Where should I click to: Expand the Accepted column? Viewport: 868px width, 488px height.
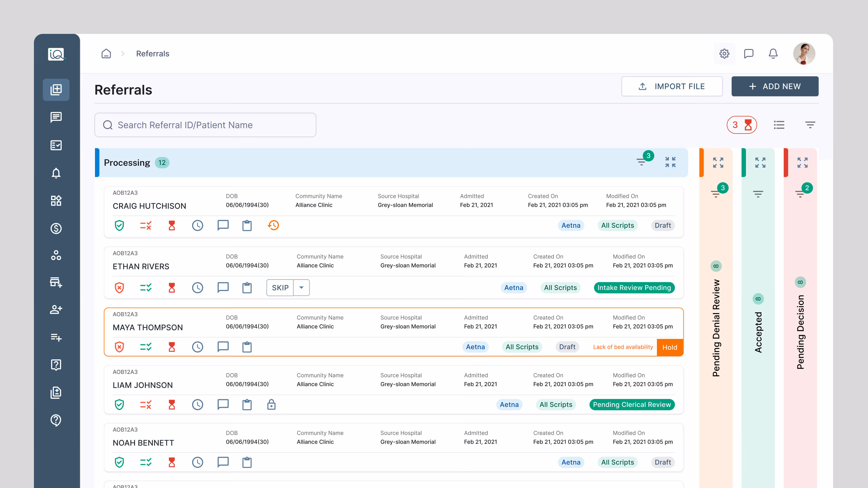tap(760, 162)
